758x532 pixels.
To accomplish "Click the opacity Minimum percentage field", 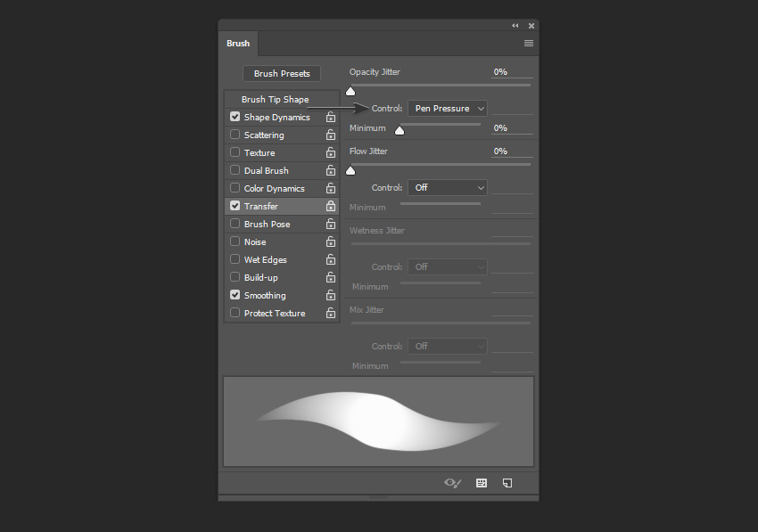I will tap(512, 128).
